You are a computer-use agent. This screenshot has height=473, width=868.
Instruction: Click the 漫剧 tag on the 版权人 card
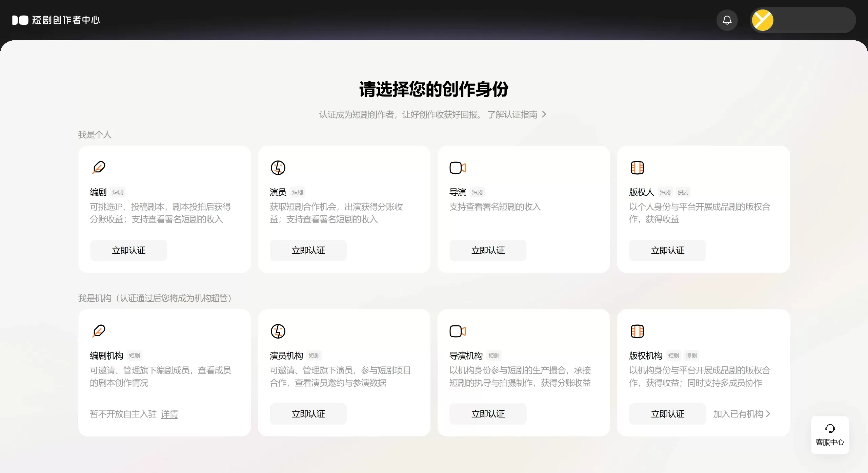pos(683,192)
